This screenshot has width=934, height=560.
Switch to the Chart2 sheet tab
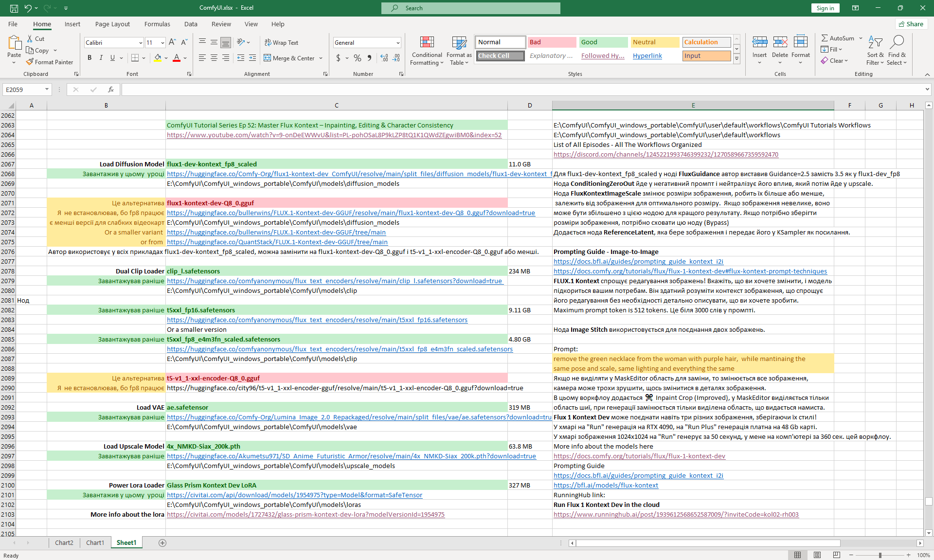point(64,543)
